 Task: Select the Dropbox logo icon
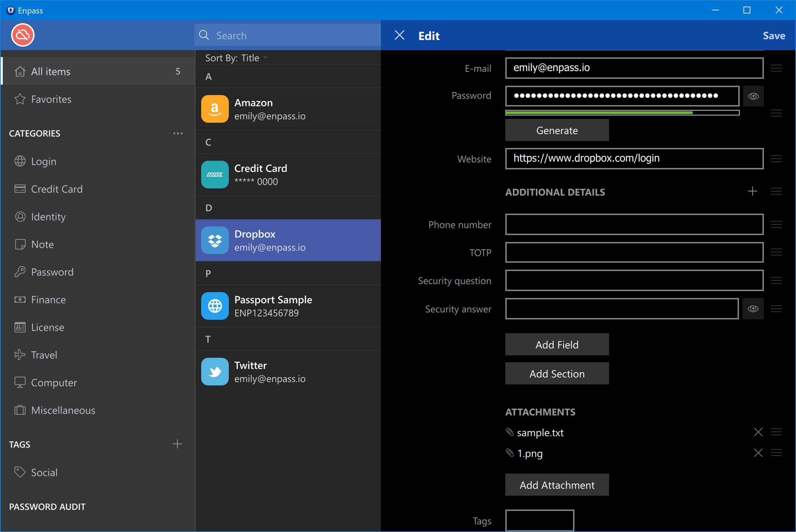click(x=215, y=240)
